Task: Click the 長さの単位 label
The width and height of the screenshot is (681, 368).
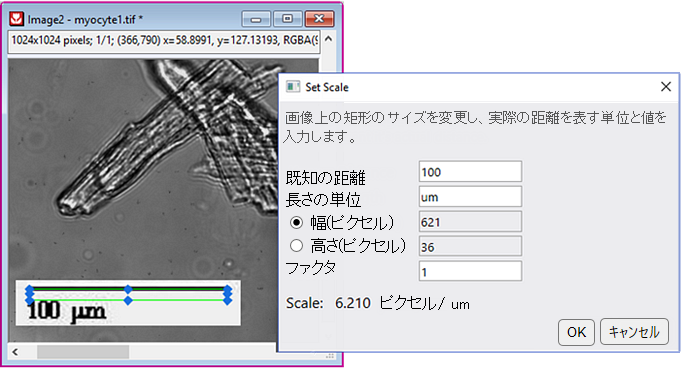Action: pos(323,200)
